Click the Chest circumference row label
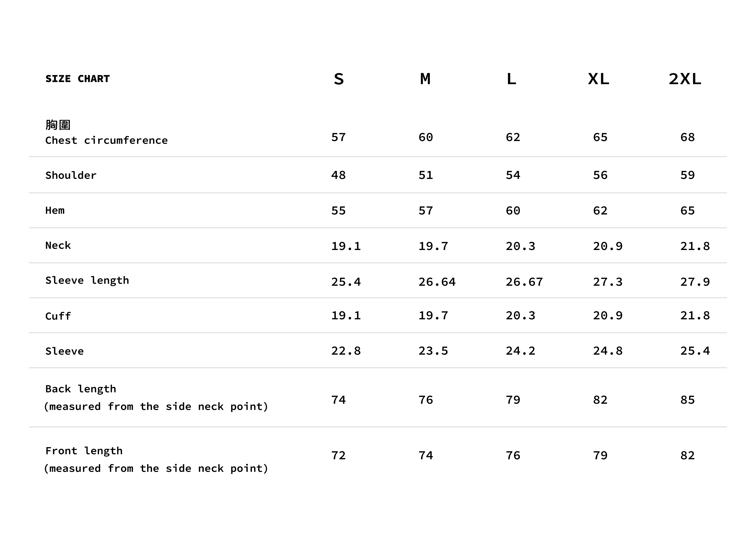The height and width of the screenshot is (534, 756). pos(106,140)
